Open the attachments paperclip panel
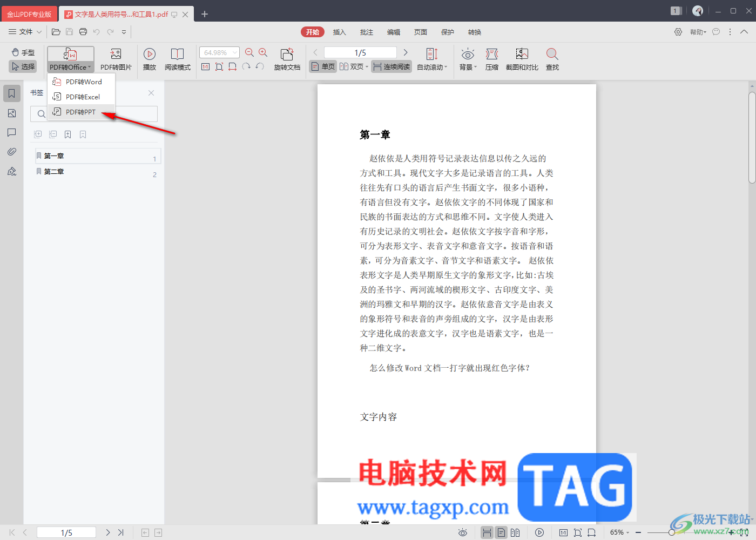This screenshot has width=756, height=540. (x=12, y=152)
